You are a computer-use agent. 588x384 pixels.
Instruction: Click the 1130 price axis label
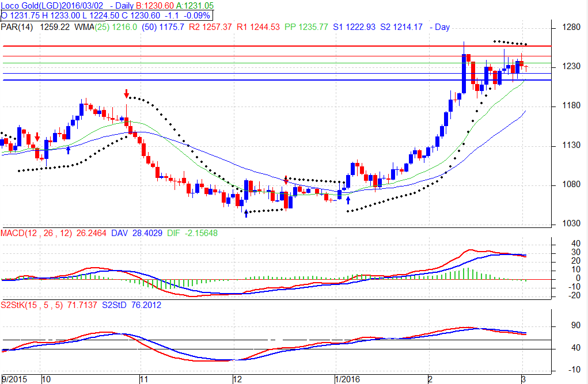[571, 145]
